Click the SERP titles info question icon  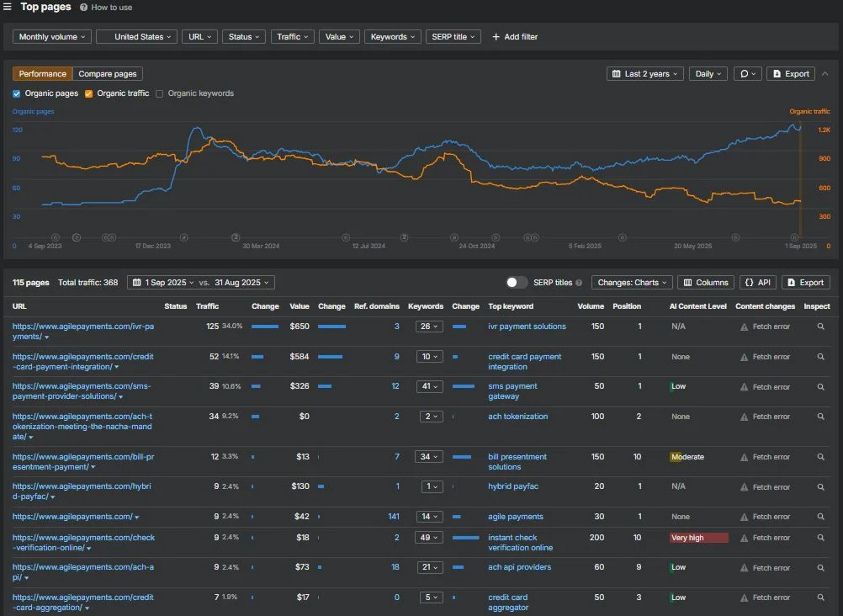579,283
